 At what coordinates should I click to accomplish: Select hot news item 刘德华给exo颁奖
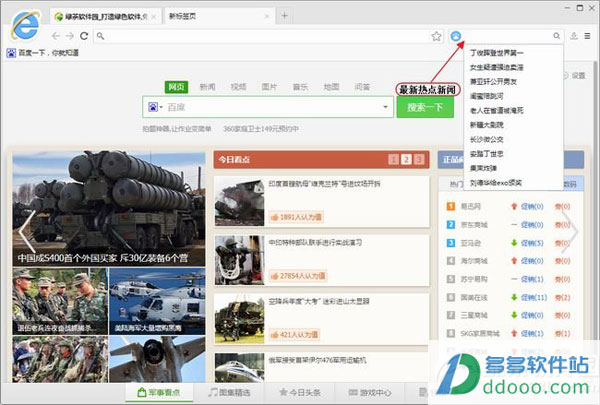coord(496,183)
